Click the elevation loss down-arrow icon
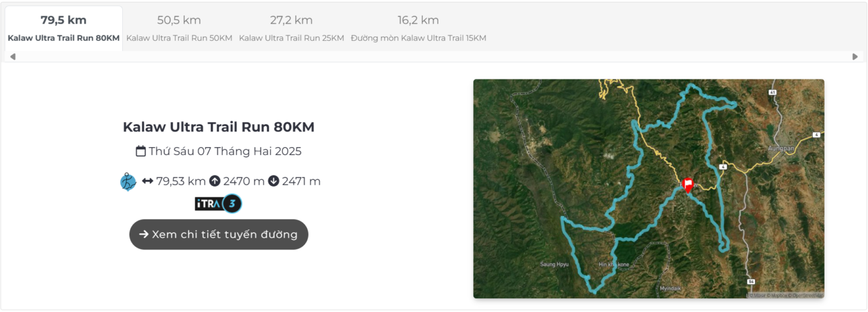This screenshot has width=868, height=312. pyautogui.click(x=273, y=181)
